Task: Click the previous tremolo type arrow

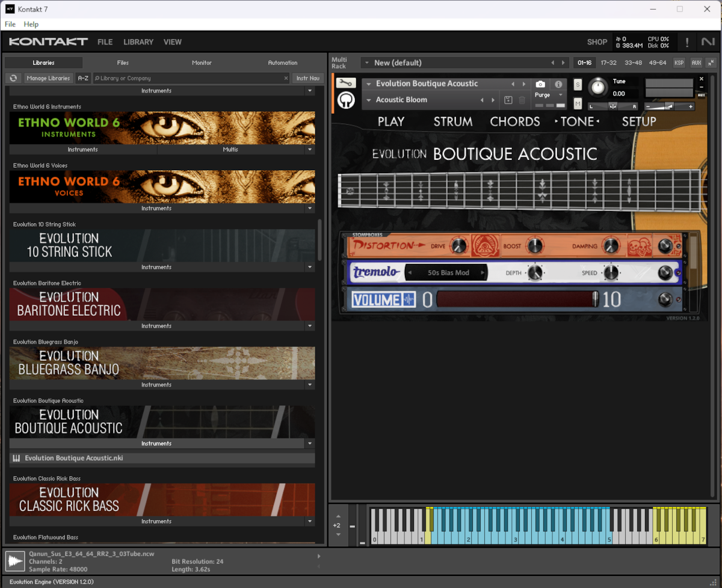Action: (410, 272)
